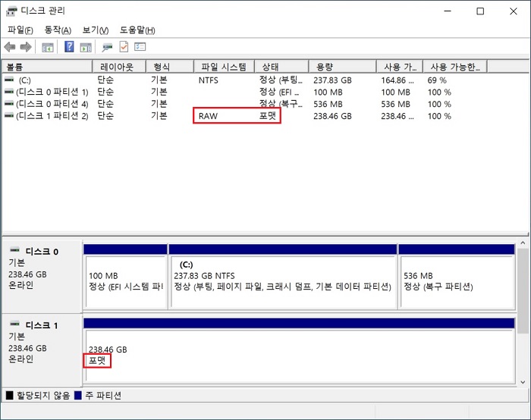Close the Disk Management window
Image resolution: width=531 pixels, height=420 pixels.
[514, 11]
